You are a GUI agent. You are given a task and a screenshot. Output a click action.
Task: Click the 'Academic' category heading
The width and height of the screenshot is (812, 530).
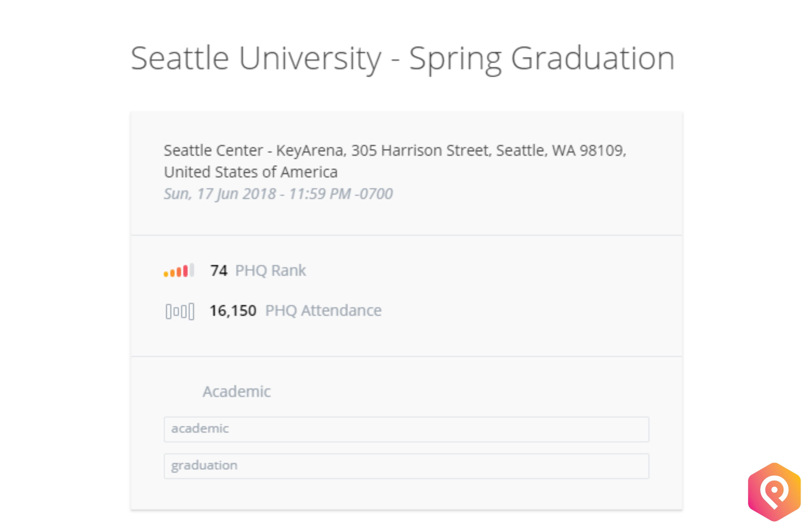point(236,391)
